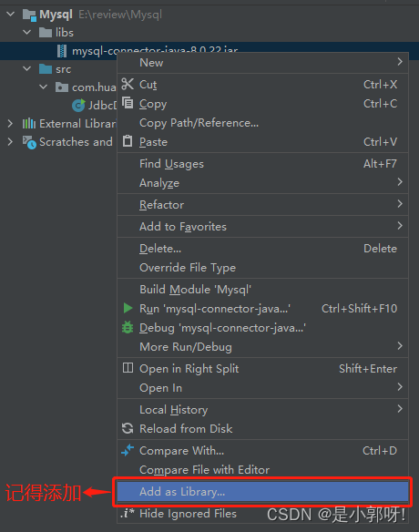Collapse the src folder
This screenshot has height=532, width=419.
tap(26, 69)
